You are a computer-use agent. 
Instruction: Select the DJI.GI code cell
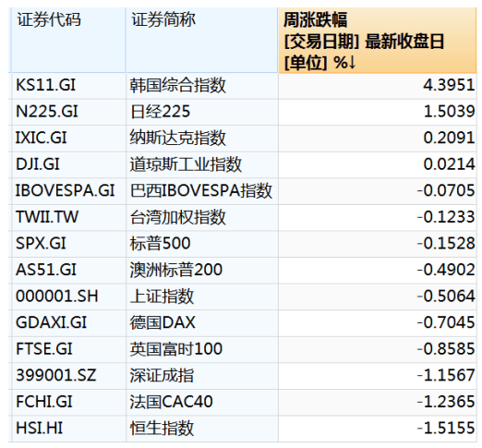click(68, 164)
